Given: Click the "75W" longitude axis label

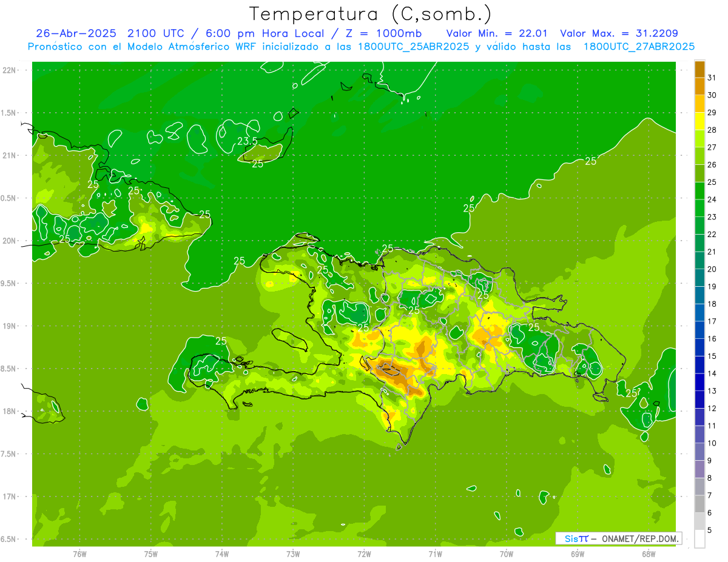Looking at the screenshot, I should click(x=151, y=554).
